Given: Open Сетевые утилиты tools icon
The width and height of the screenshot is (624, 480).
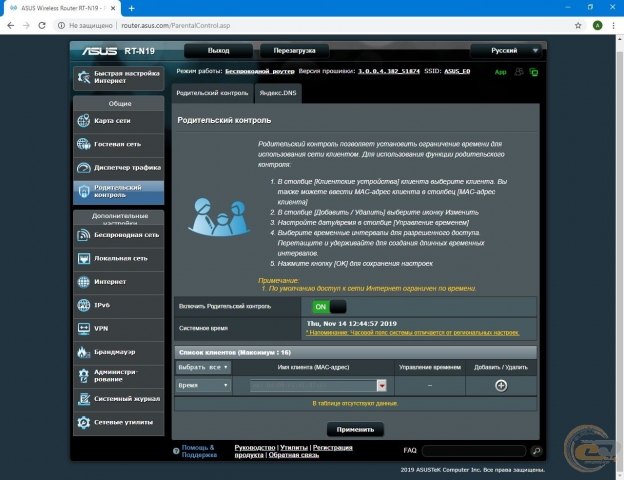Looking at the screenshot, I should 84,422.
